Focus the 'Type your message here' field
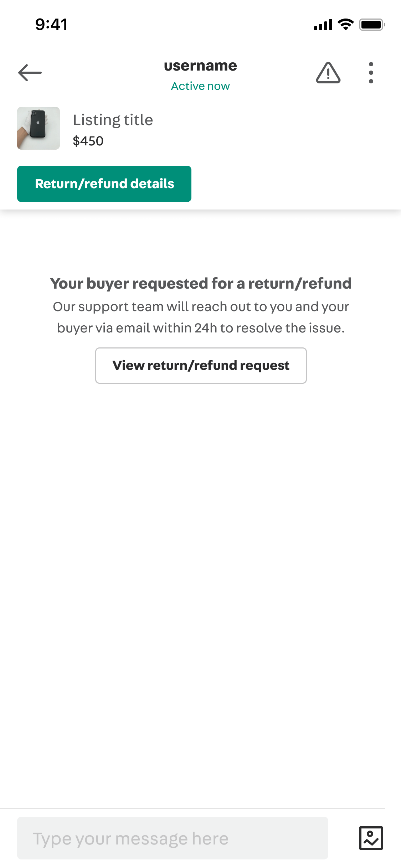Screen dimensions: 401x868 click(173, 838)
